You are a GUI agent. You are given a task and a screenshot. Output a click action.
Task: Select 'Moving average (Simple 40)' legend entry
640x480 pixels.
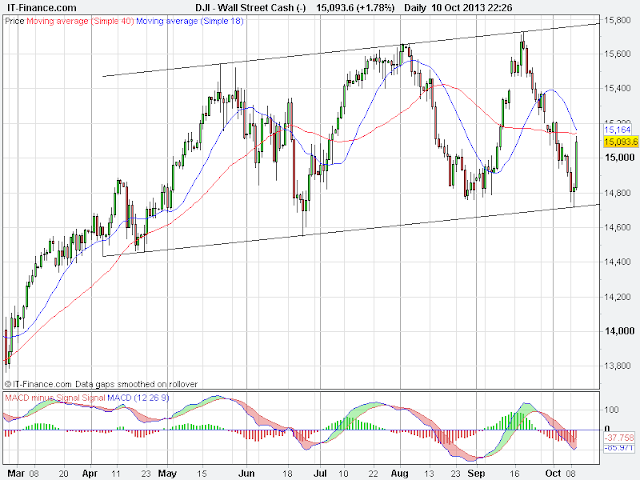tap(80, 21)
